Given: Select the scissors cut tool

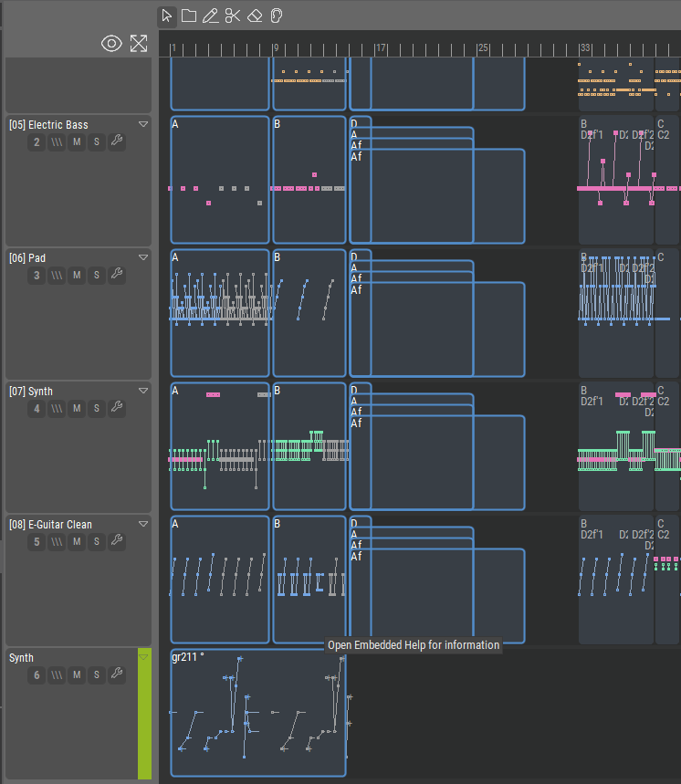Looking at the screenshot, I should [x=233, y=16].
